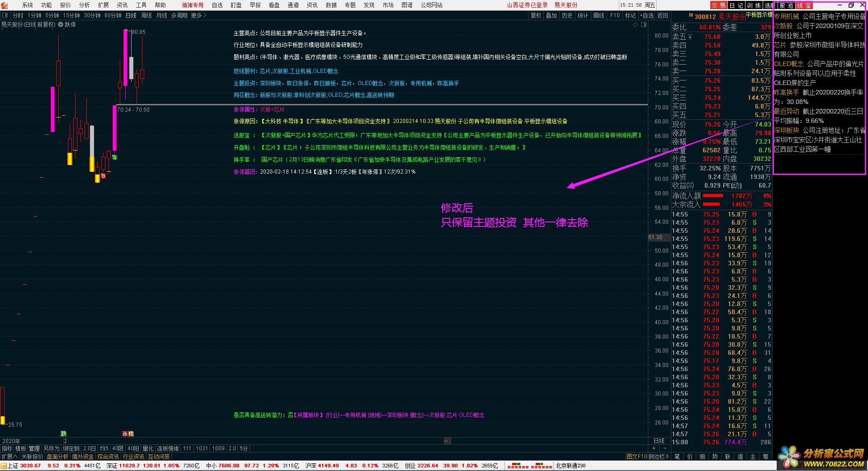Click the diamond icon above the price axis
Image resolution: width=868 pixels, height=471 pixels.
635,25
